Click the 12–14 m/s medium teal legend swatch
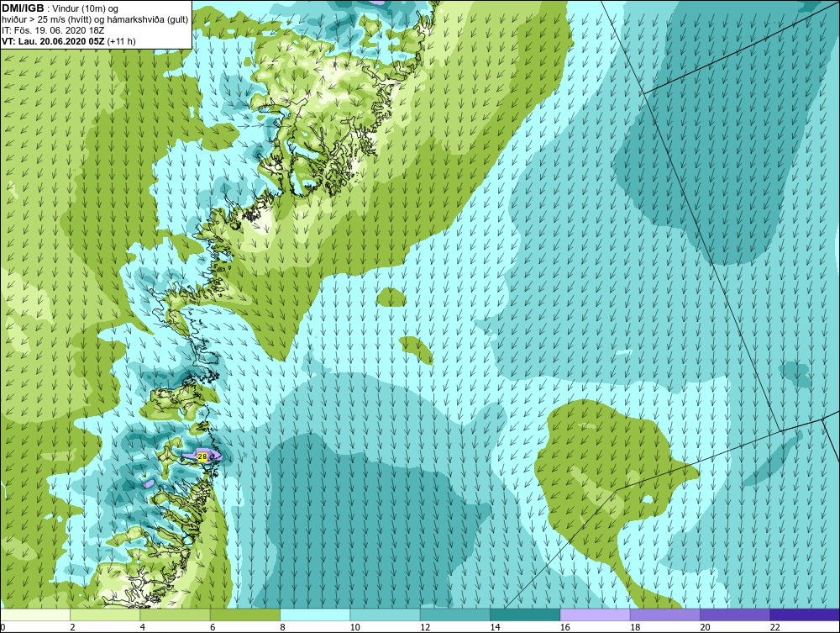 coord(454,615)
